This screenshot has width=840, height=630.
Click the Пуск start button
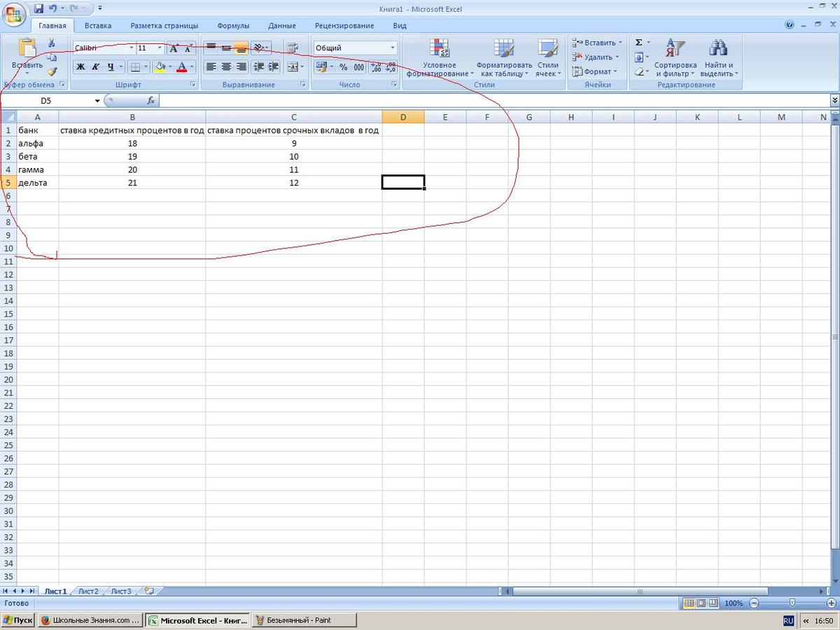[x=18, y=620]
